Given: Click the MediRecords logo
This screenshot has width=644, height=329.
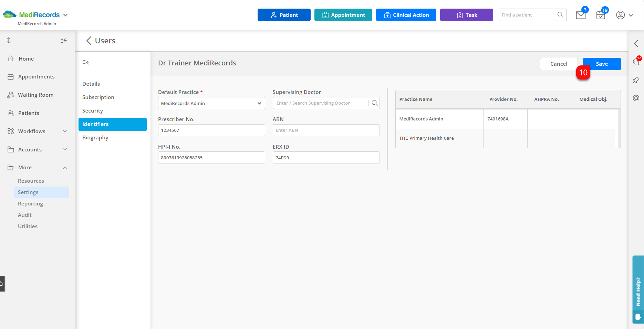Looking at the screenshot, I should [x=31, y=15].
